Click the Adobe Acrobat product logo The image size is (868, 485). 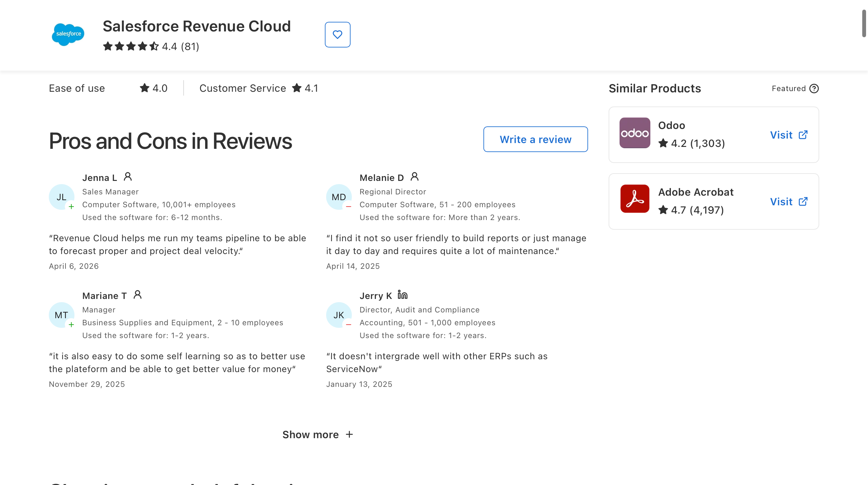635,199
